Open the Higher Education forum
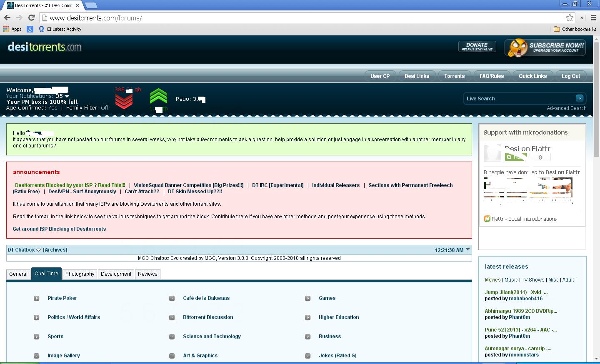Image resolution: width=600 pixels, height=364 pixels. click(339, 317)
